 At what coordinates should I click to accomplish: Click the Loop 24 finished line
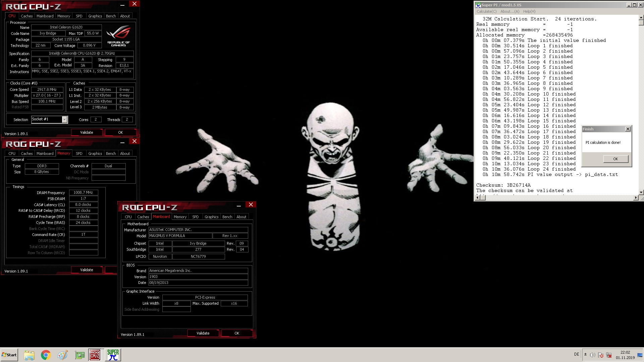click(x=529, y=169)
